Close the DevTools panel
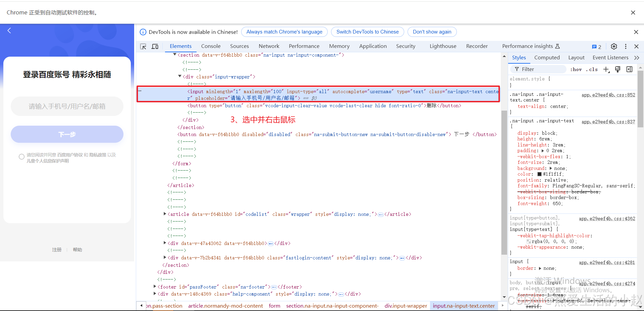644x311 pixels. point(636,46)
